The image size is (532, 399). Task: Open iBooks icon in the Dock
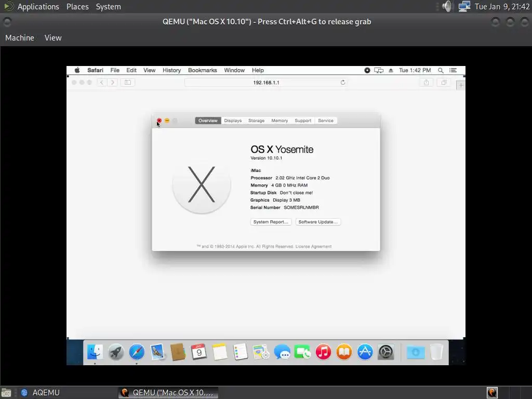[x=344, y=352]
